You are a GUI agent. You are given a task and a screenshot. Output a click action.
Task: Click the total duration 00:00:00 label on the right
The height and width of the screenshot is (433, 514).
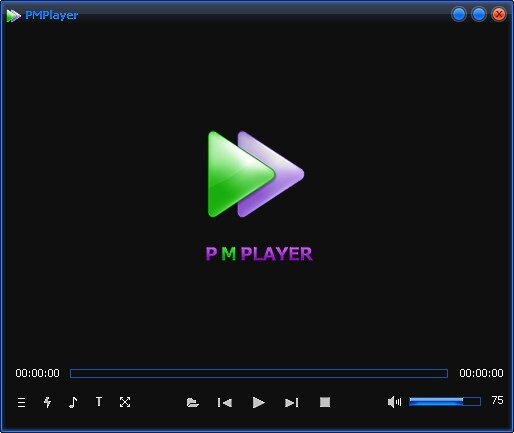click(481, 373)
